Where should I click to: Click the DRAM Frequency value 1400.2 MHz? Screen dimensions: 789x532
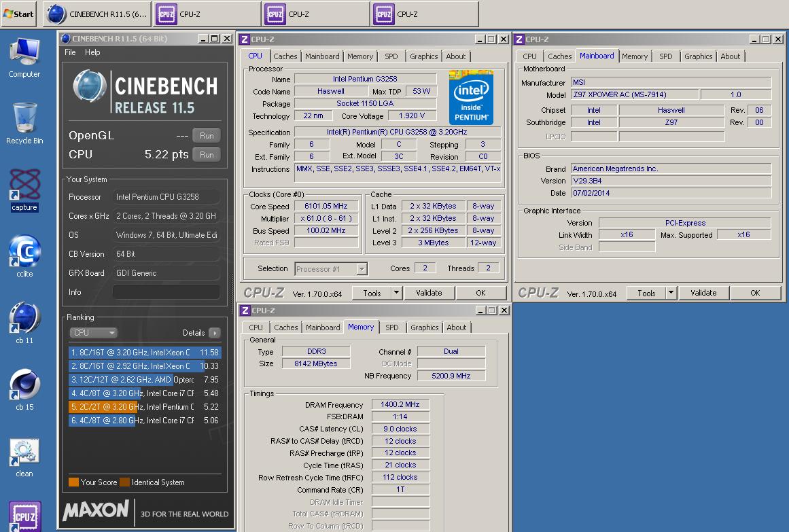[x=400, y=404]
